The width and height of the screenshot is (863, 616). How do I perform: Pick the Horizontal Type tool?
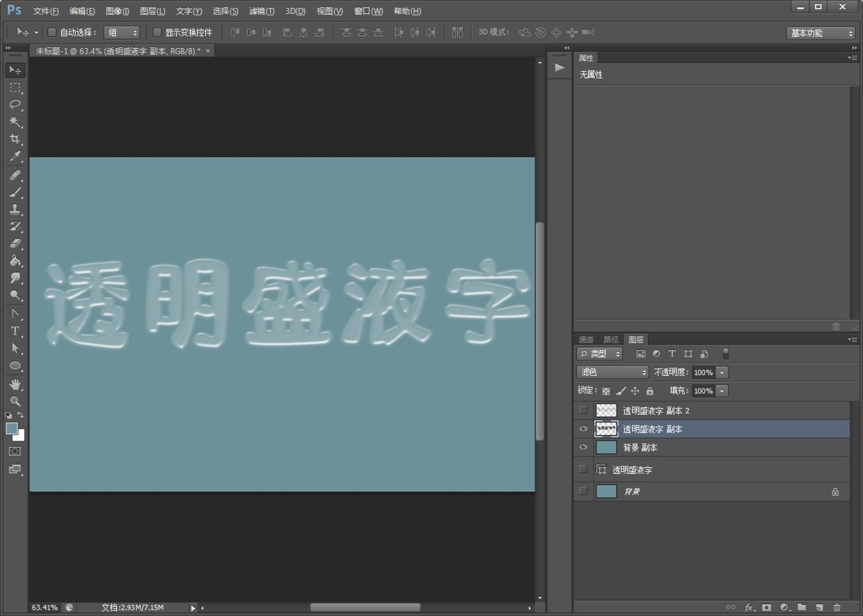pos(15,331)
